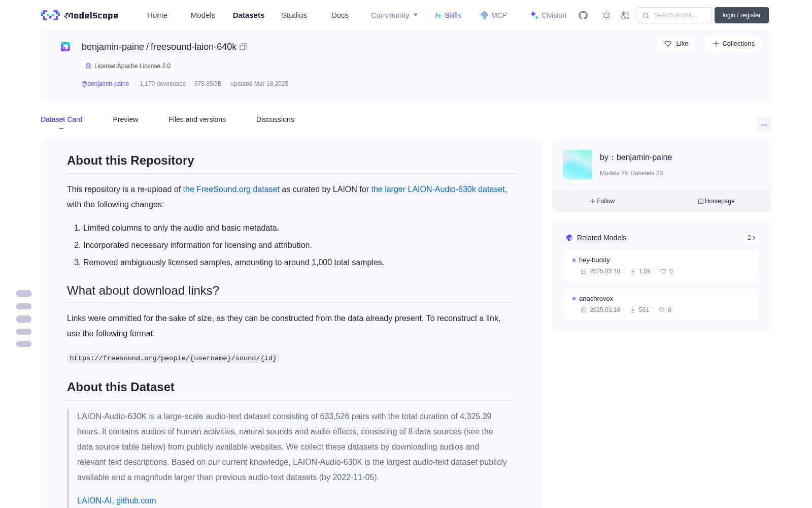Click the Related Models cube icon
Image resolution: width=812 pixels, height=508 pixels.
[569, 238]
